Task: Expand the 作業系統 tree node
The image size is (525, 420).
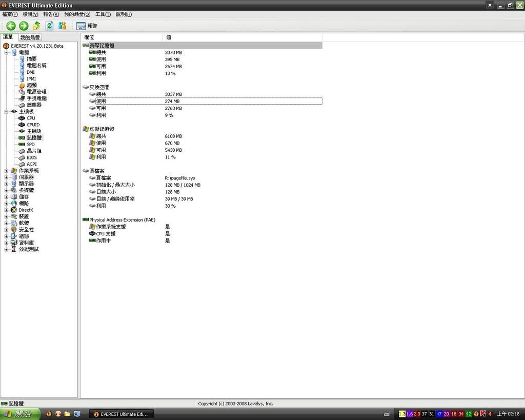Action: (6, 170)
